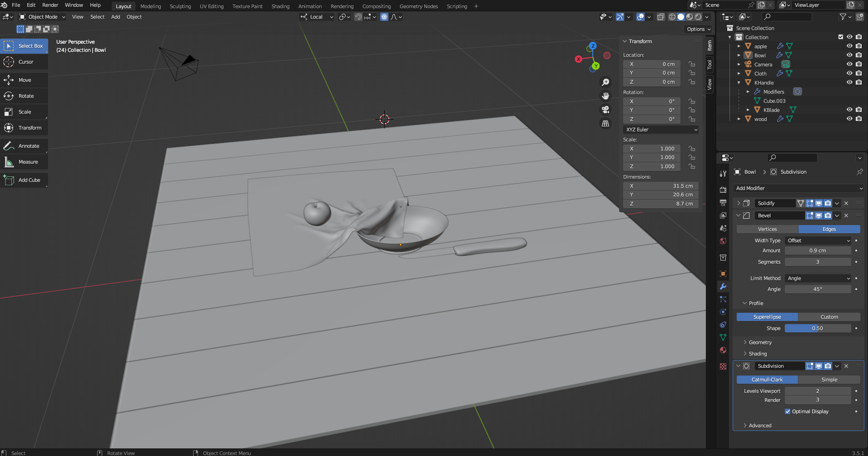Activate the Add Cube tool
This screenshot has height=456, width=868.
(x=24, y=180)
